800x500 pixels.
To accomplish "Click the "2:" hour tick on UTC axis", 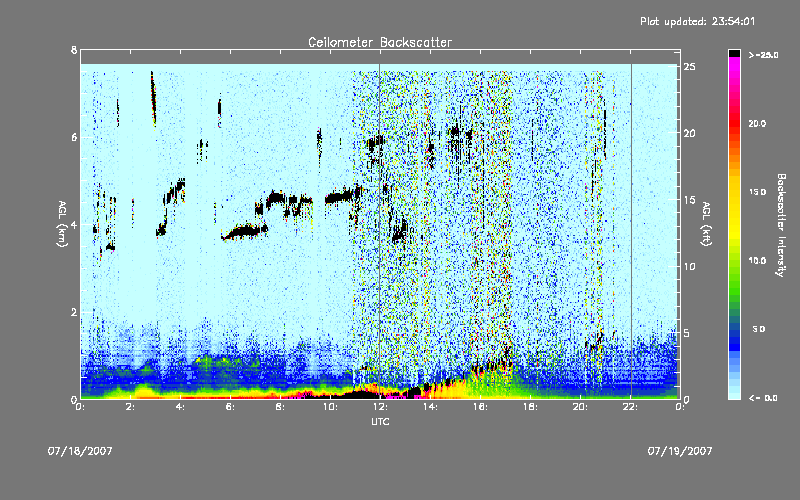I will point(131,407).
